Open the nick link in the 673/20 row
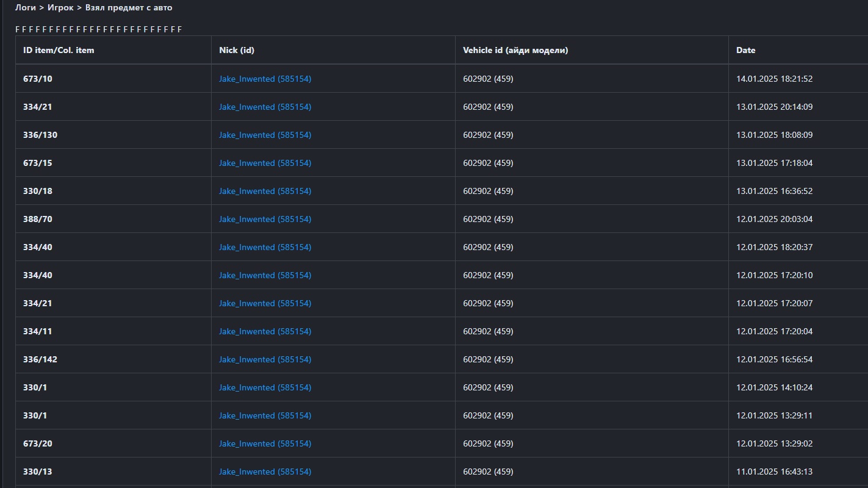This screenshot has height=488, width=868. (x=265, y=443)
